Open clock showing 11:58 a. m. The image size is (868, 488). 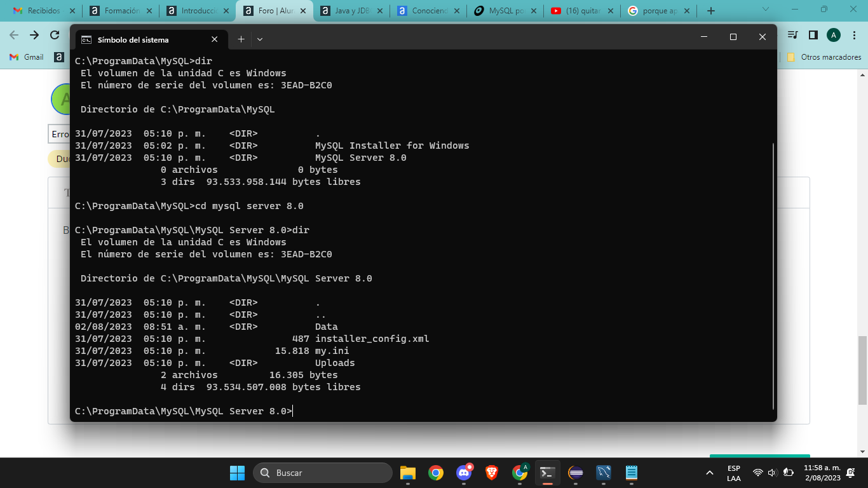coord(822,468)
